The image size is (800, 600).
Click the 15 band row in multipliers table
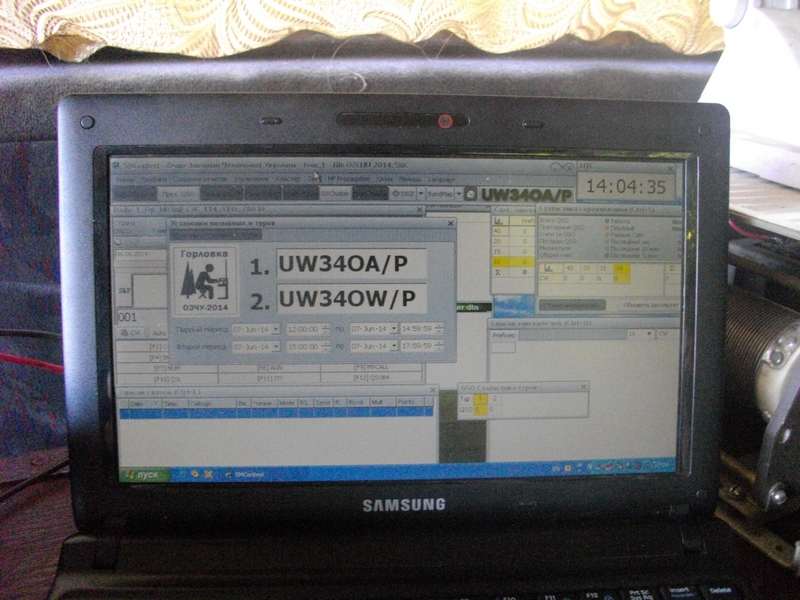coord(513,251)
